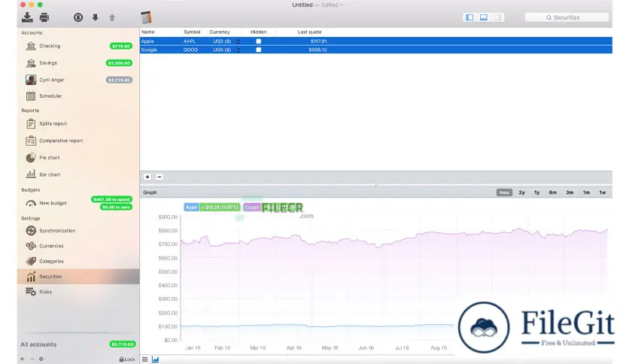Click the add security plus button under the table
The height and width of the screenshot is (364, 629).
point(147,177)
